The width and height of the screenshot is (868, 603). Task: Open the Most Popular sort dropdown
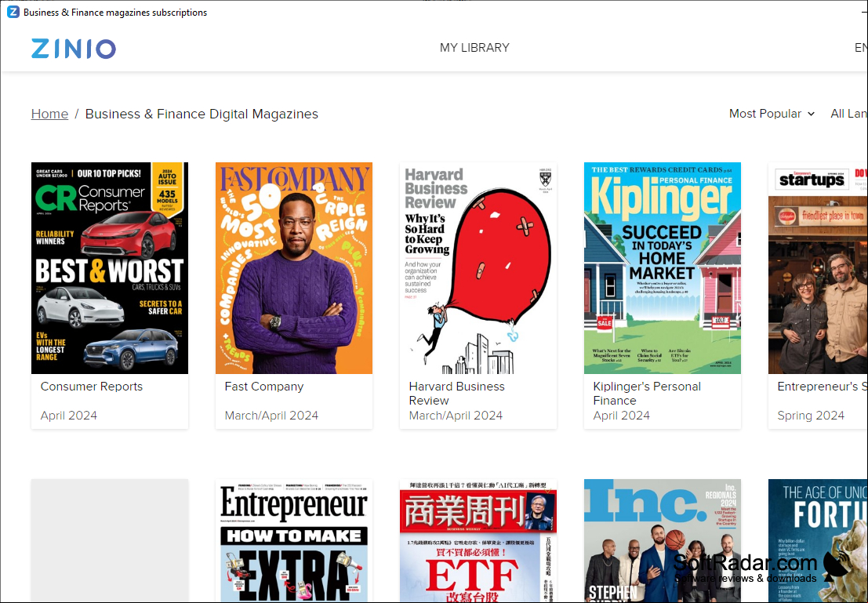pyautogui.click(x=772, y=114)
